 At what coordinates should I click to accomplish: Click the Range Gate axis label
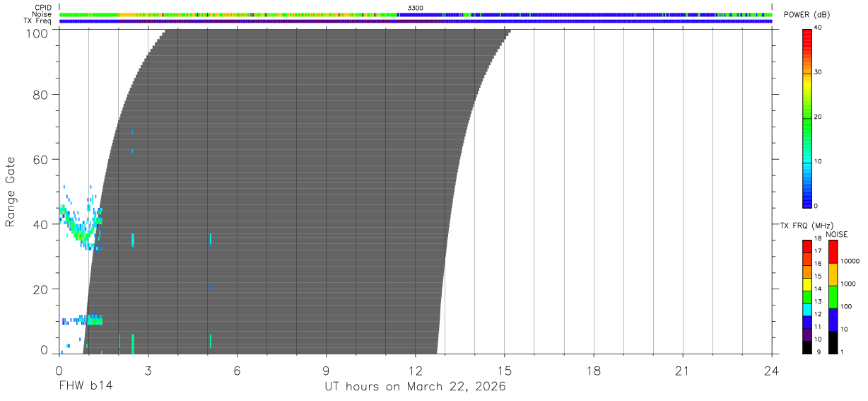tap(11, 192)
